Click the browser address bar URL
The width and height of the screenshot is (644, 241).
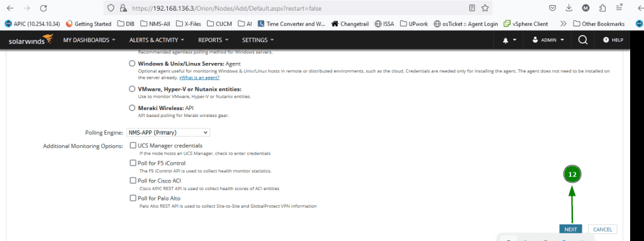[x=227, y=8]
